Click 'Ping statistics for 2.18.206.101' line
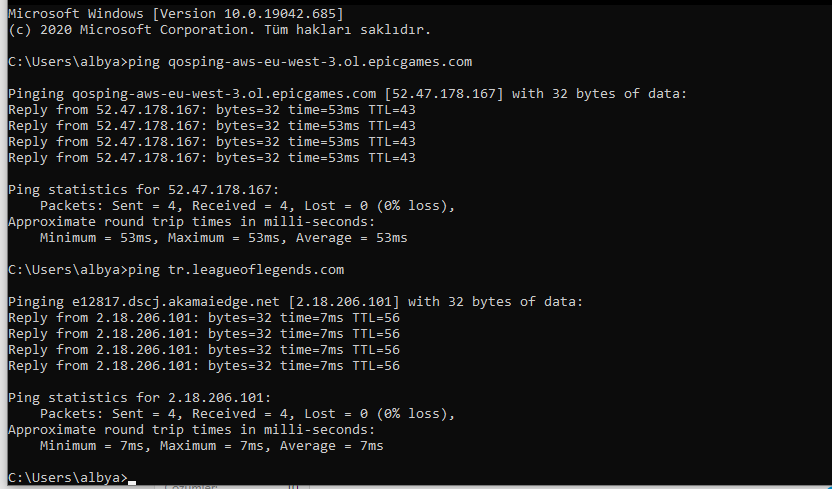The height and width of the screenshot is (489, 832). [139, 398]
